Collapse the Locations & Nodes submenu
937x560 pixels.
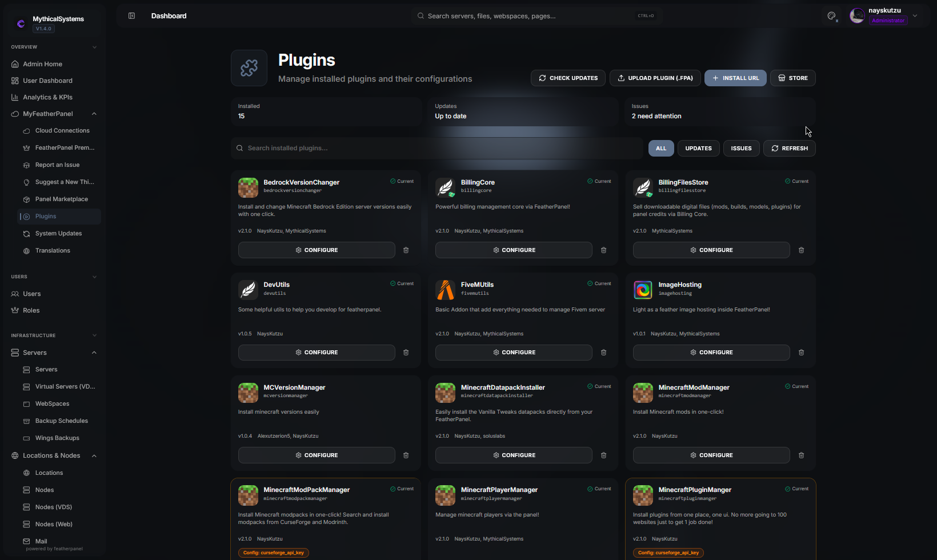point(94,455)
